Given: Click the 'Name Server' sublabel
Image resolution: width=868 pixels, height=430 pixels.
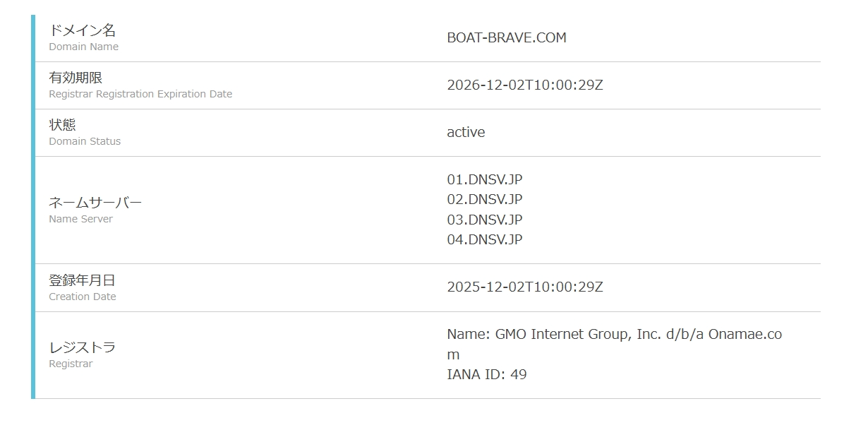Looking at the screenshot, I should [x=80, y=219].
